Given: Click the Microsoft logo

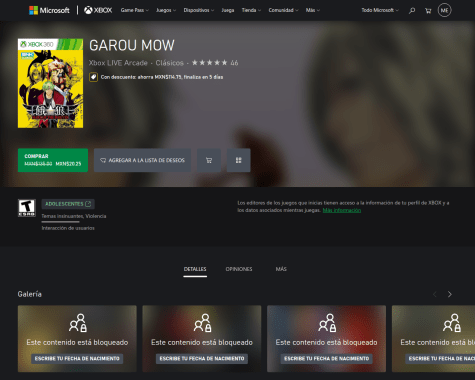Looking at the screenshot, I should coord(49,10).
